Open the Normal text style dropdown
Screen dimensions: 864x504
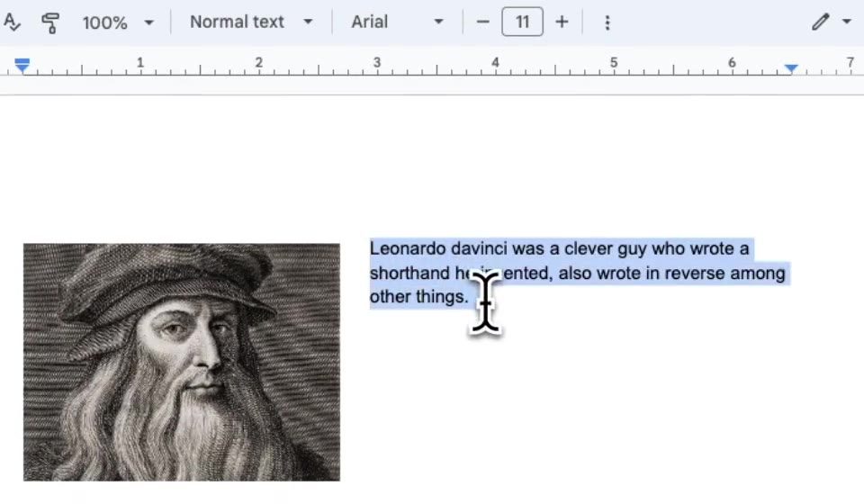click(x=251, y=22)
